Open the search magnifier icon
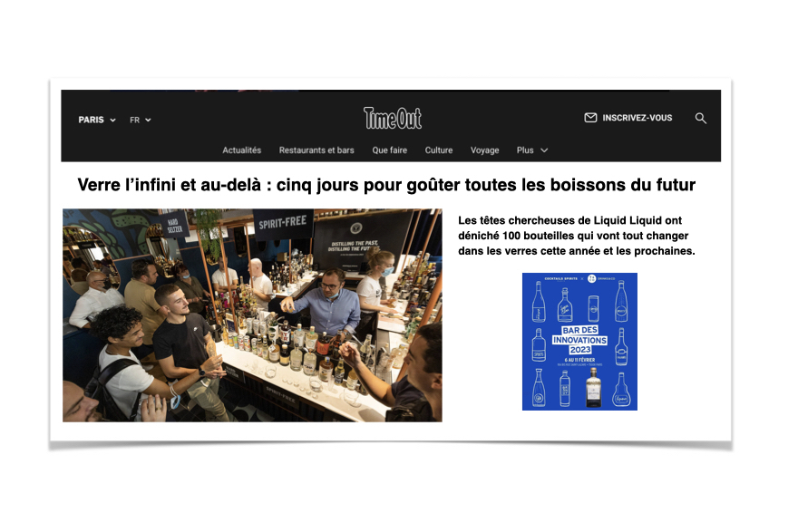 coord(700,119)
